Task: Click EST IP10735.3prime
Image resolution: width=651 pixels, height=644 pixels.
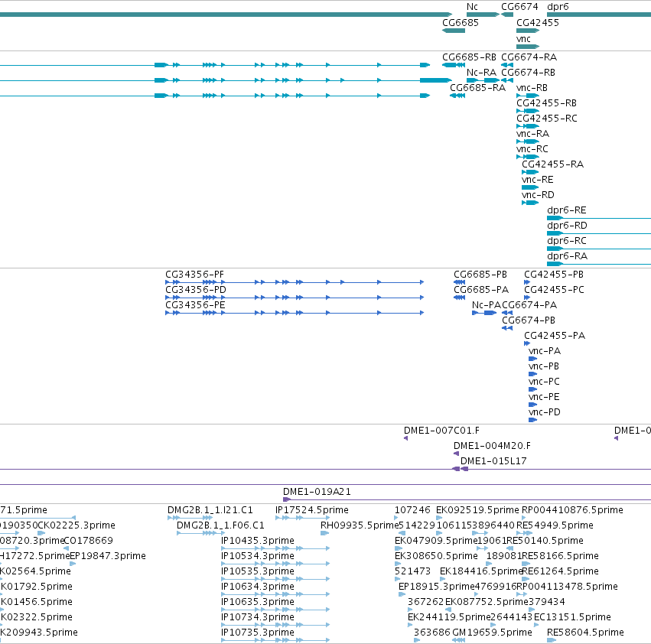Action: click(x=258, y=633)
